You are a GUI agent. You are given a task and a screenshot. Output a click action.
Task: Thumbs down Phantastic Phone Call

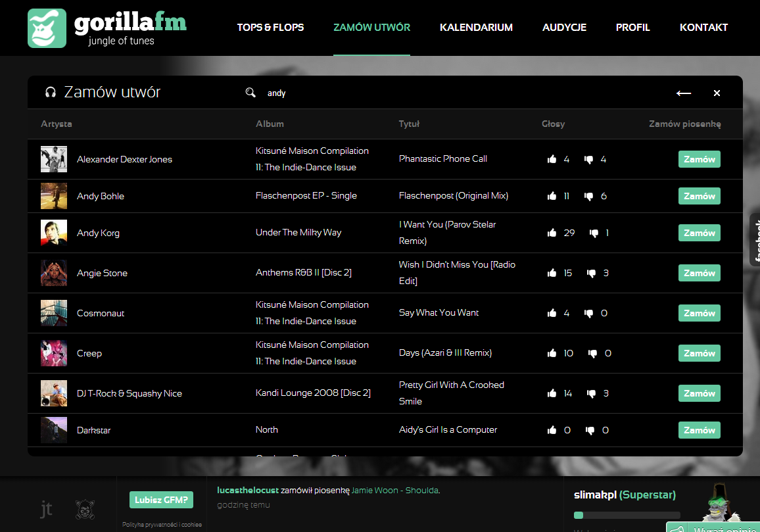coord(588,160)
